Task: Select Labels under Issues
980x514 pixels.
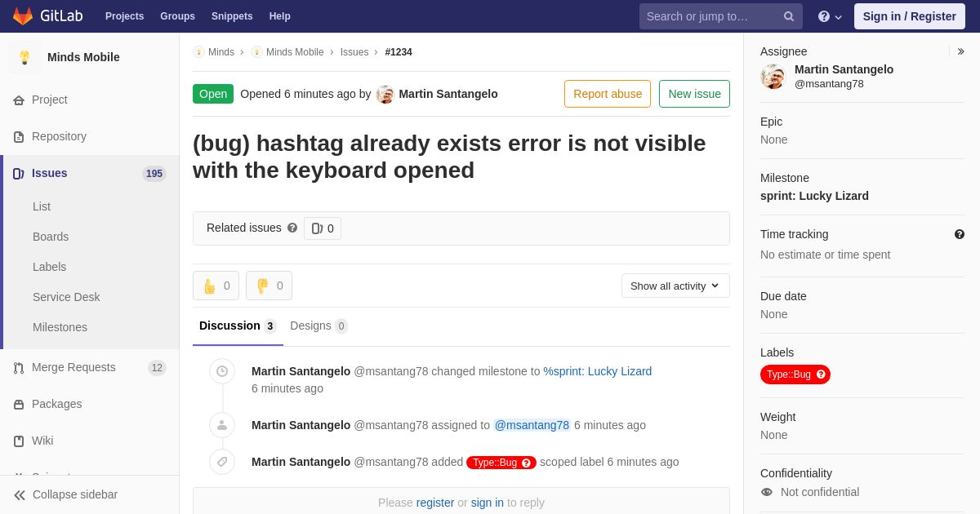Action: [x=49, y=267]
